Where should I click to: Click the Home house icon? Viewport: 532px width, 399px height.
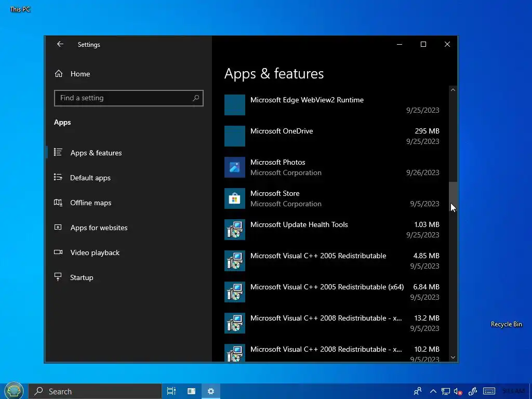click(x=59, y=74)
